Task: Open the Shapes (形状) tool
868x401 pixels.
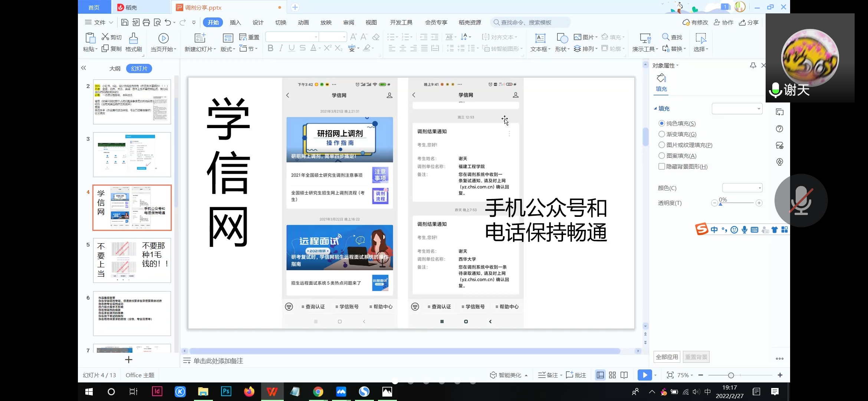Action: coord(562,38)
